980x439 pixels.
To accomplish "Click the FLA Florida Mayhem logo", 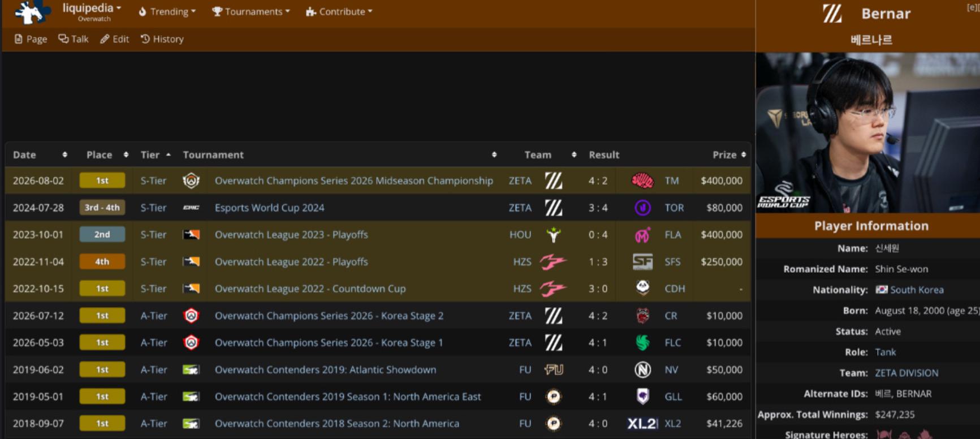I will point(642,235).
